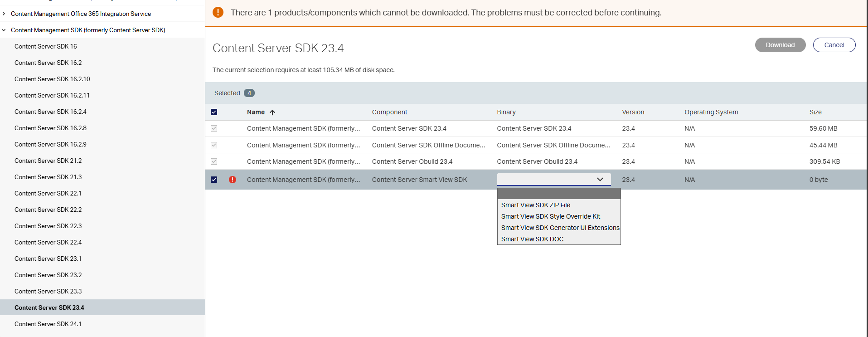The image size is (868, 337).
Task: Click the 59.60 MB size cell
Action: point(823,128)
